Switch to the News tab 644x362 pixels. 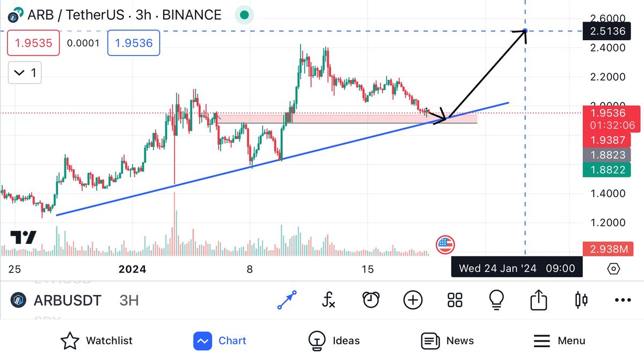448,341
